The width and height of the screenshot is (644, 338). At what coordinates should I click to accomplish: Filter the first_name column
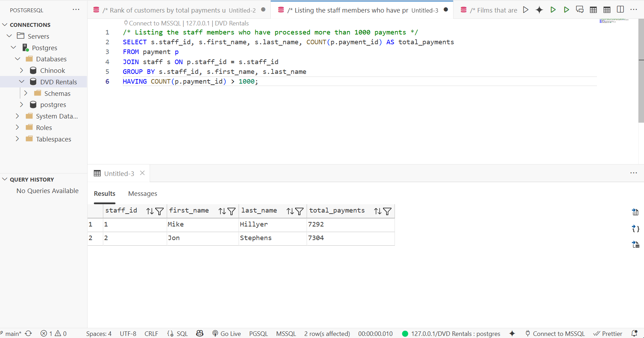tap(231, 211)
